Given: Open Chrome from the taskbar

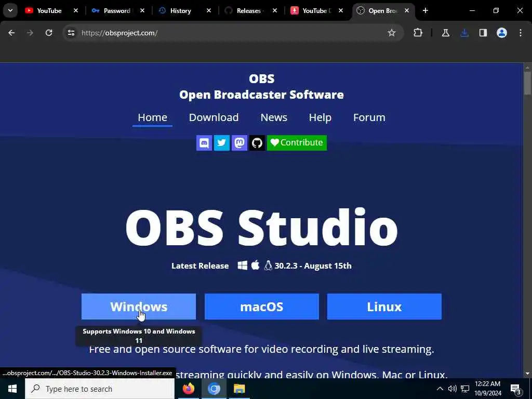Looking at the screenshot, I should tap(214, 389).
